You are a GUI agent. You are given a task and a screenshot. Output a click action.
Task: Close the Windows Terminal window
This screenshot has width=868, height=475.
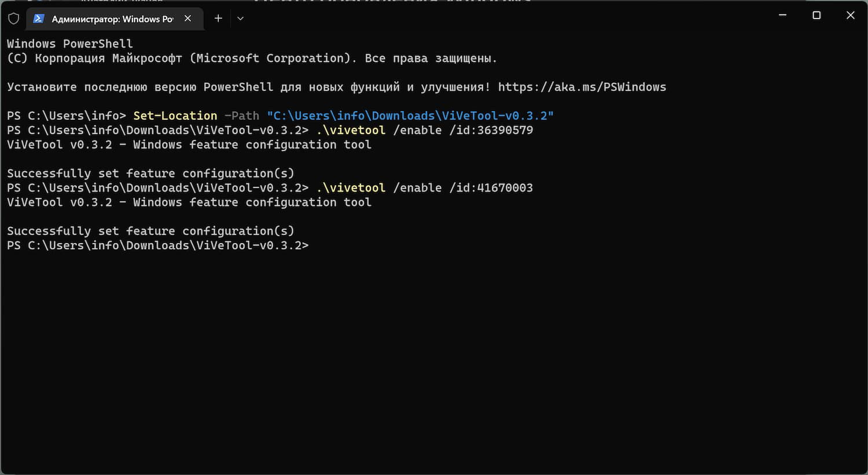850,16
